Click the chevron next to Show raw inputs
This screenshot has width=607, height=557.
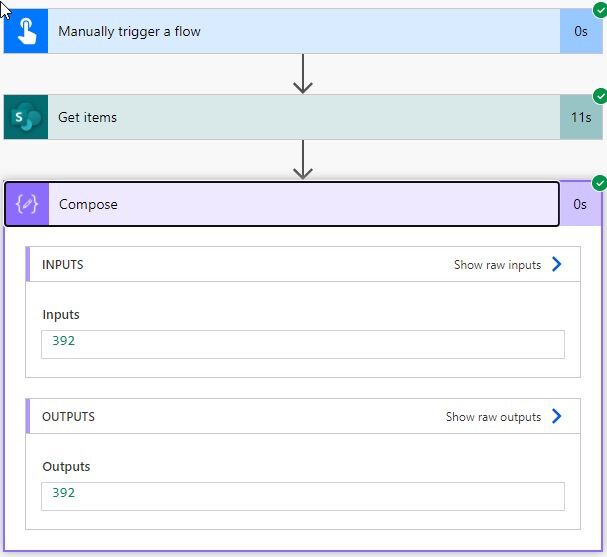(x=557, y=265)
